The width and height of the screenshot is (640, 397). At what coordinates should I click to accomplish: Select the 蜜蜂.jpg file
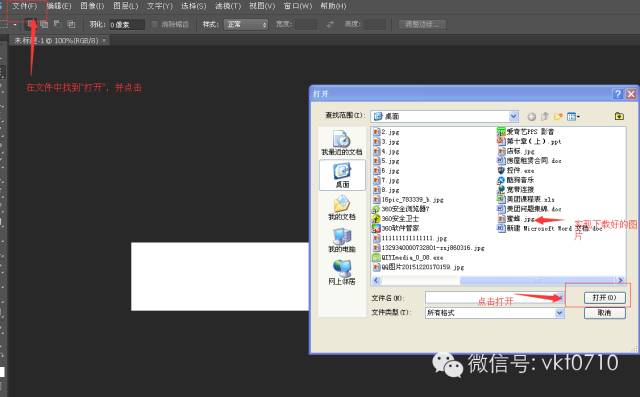pos(516,219)
